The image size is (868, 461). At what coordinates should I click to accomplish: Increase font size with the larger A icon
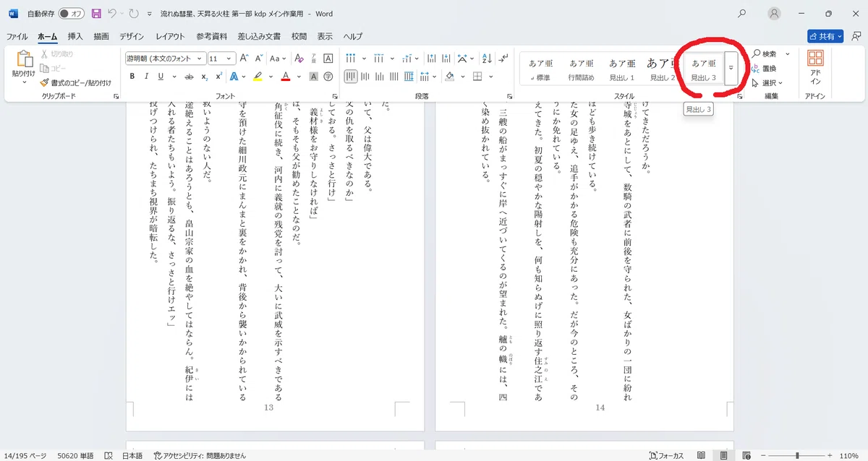pos(244,59)
